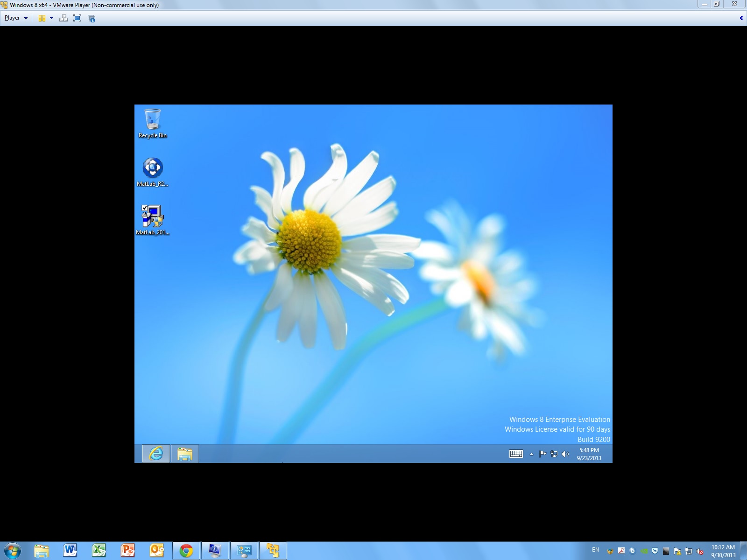Switch to Google Chrome in the host taskbar
The width and height of the screenshot is (747, 560).
[186, 551]
